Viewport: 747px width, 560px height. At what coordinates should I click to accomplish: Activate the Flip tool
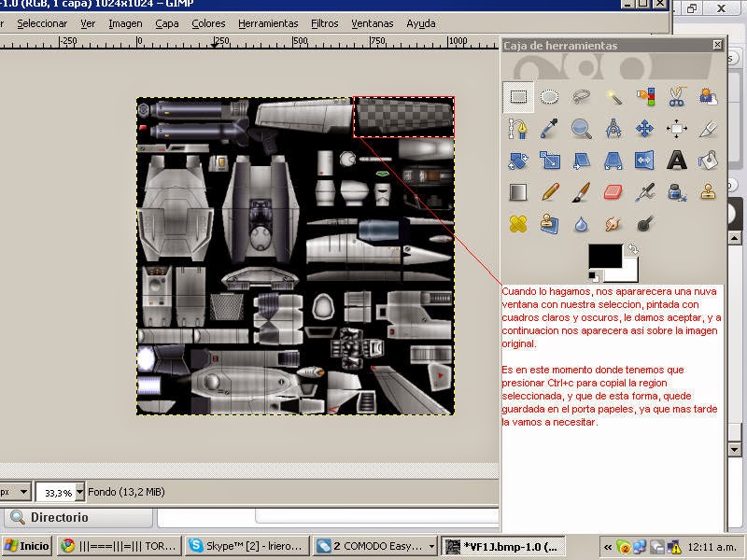pos(645,161)
